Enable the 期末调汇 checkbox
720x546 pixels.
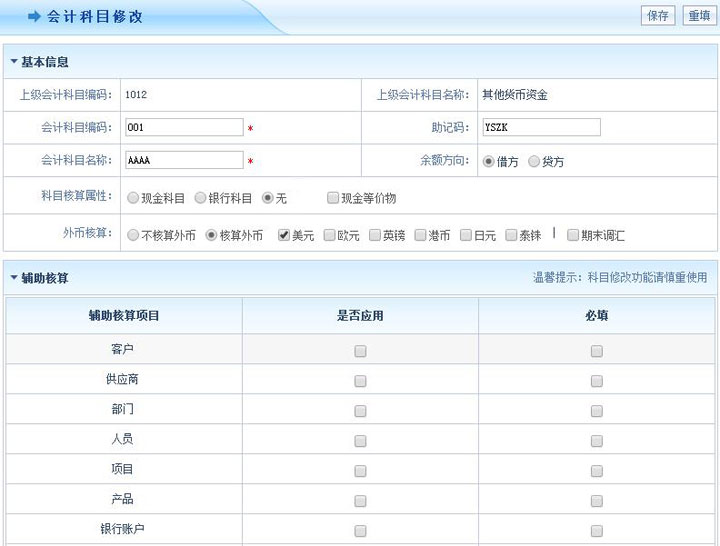coord(573,235)
